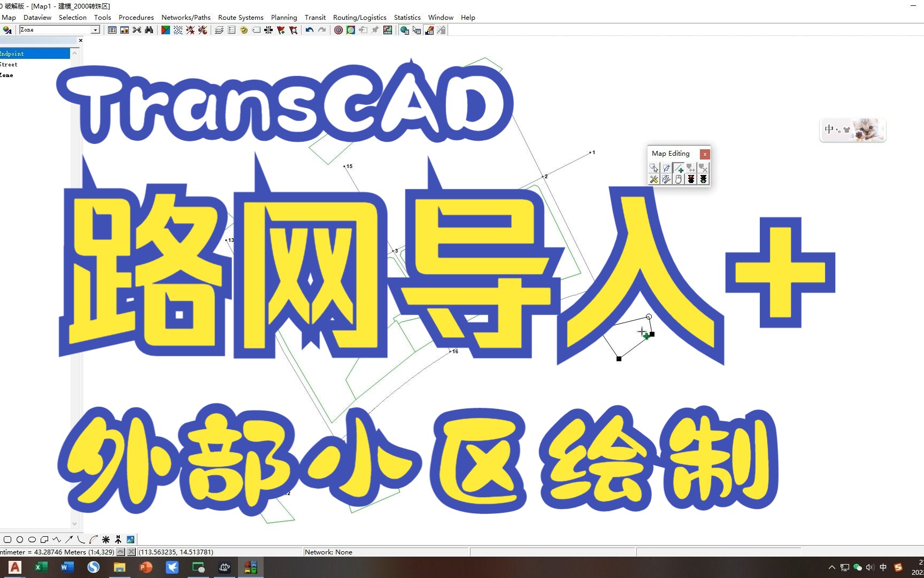
Task: Click the join dataviews icon
Action: point(137,30)
